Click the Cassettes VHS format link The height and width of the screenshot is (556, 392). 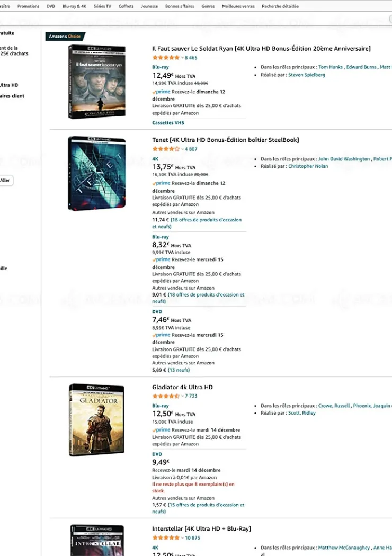tap(168, 122)
